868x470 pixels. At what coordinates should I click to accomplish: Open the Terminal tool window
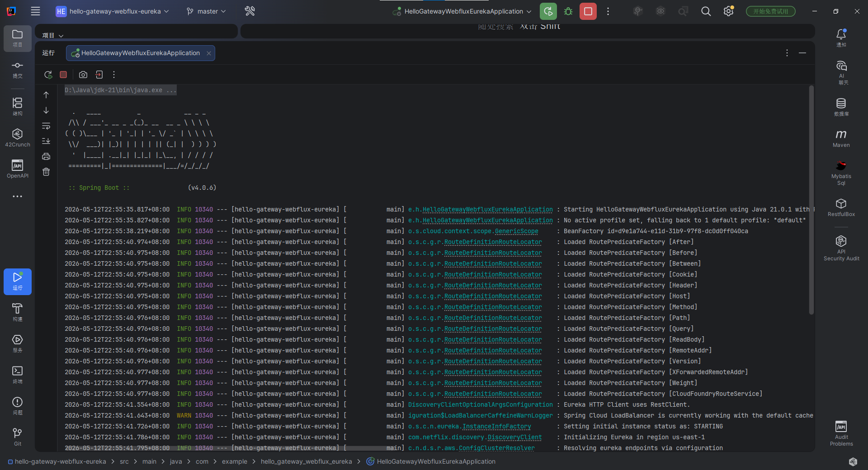pos(17,375)
